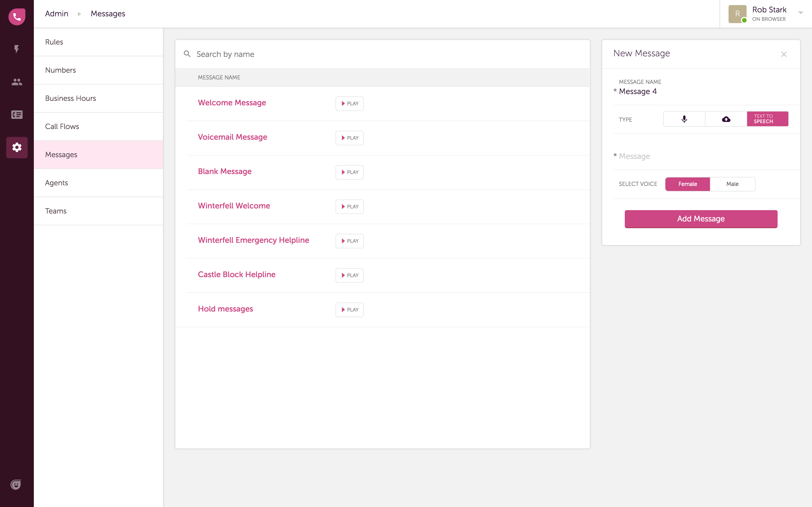
Task: Open the Winterfell Emergency Helpline message
Action: pos(253,240)
